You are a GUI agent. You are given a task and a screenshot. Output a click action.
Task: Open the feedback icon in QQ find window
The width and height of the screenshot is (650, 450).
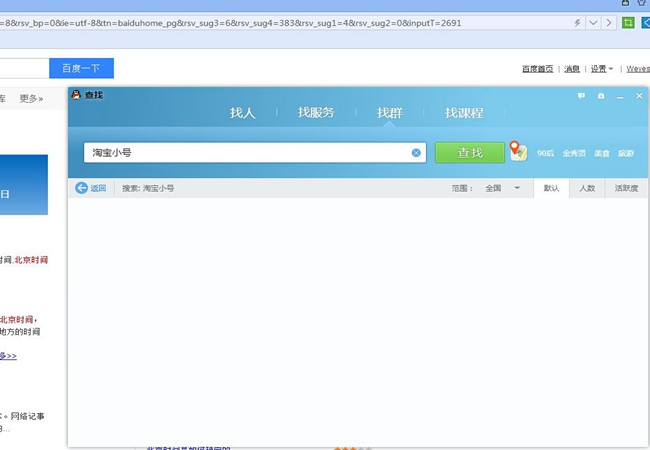point(581,96)
